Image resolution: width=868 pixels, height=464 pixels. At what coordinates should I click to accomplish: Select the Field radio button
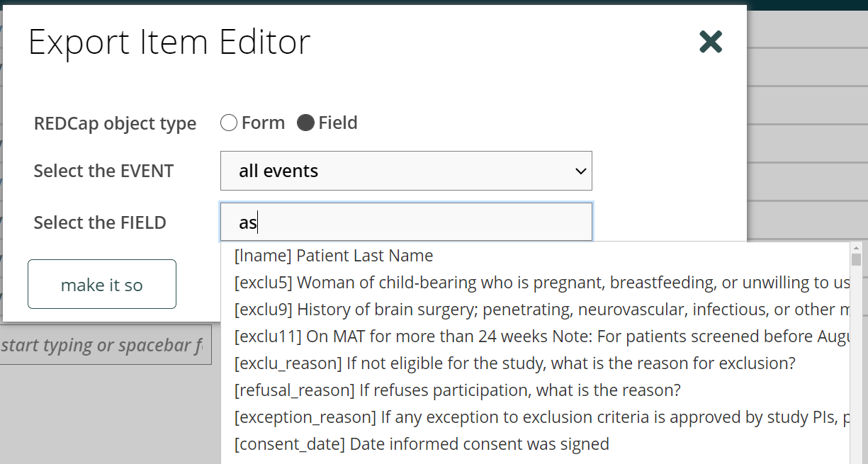point(305,123)
